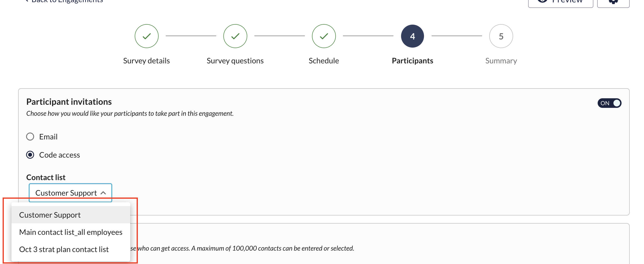Select Customer Support in dropdown list
This screenshot has height=264, width=644.
50,215
